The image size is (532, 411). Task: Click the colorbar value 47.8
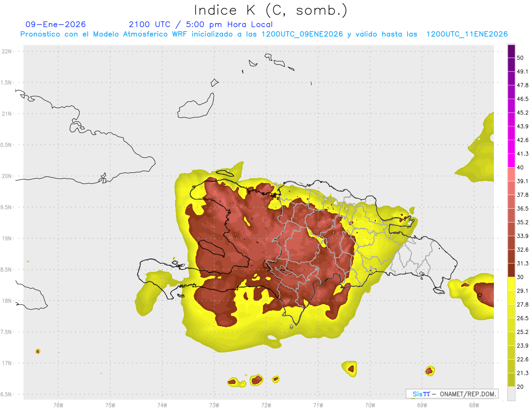point(522,85)
